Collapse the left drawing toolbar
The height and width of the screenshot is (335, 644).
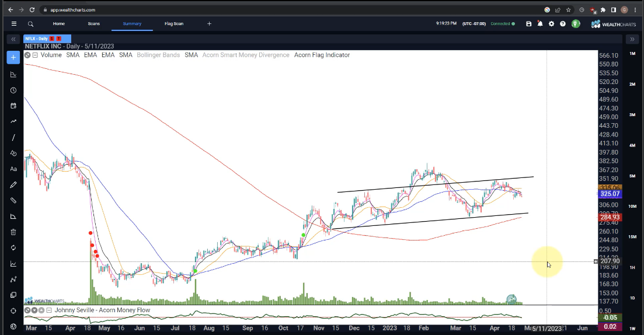click(x=13, y=39)
